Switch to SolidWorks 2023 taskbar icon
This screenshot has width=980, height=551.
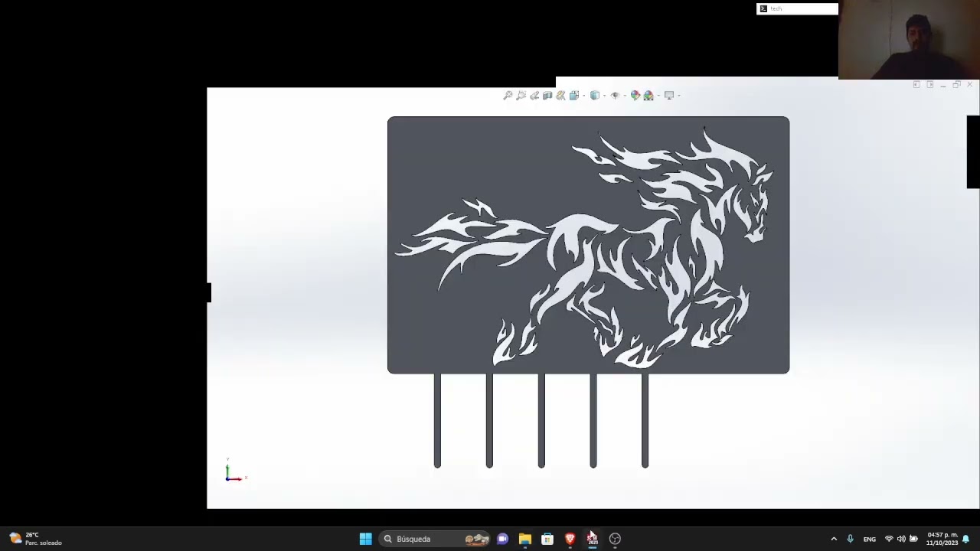(x=593, y=539)
